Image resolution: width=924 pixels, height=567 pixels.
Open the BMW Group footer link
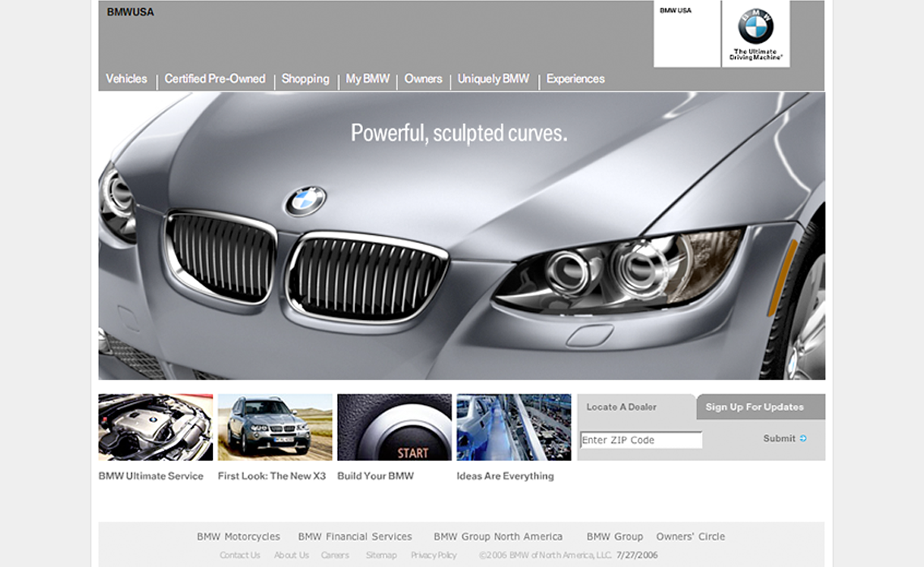(x=614, y=536)
